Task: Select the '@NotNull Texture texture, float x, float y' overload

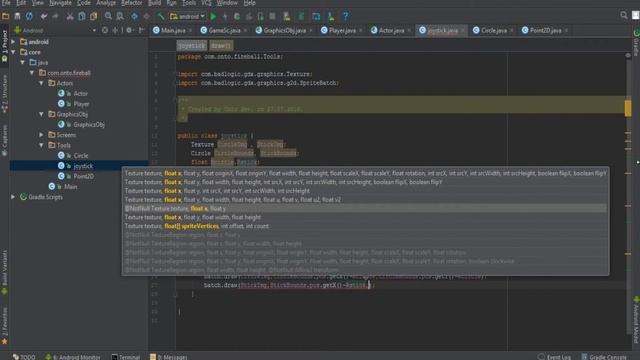Action: [x=365, y=209]
